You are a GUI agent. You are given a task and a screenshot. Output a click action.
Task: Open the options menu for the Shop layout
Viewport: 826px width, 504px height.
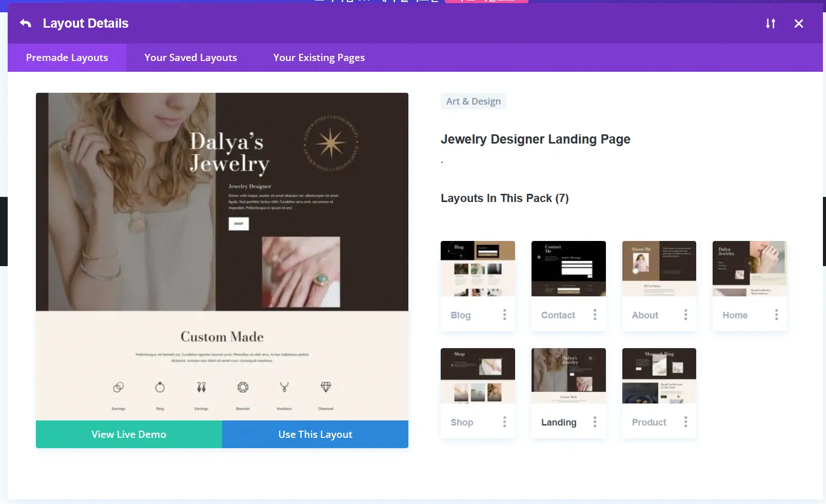pyautogui.click(x=504, y=422)
